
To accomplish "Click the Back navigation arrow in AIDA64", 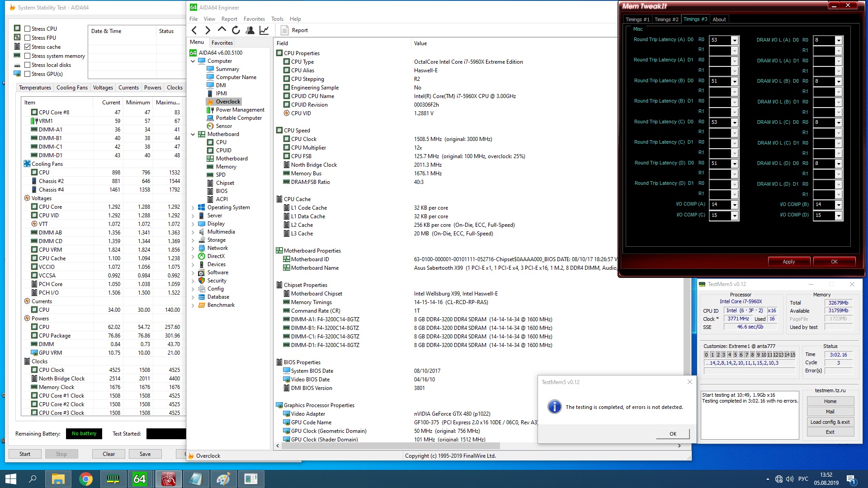I will [x=194, y=30].
